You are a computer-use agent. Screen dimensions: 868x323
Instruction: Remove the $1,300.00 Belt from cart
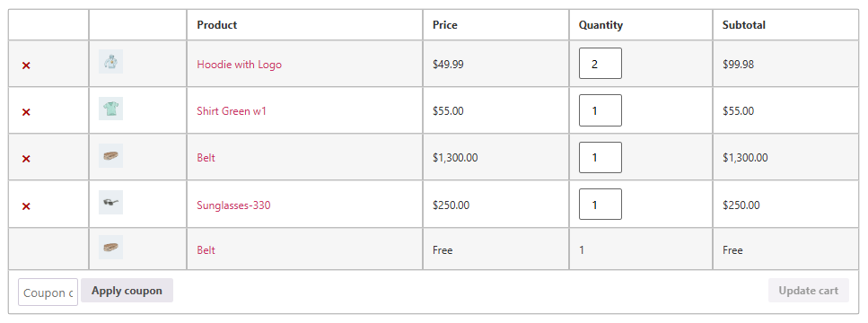tap(26, 159)
